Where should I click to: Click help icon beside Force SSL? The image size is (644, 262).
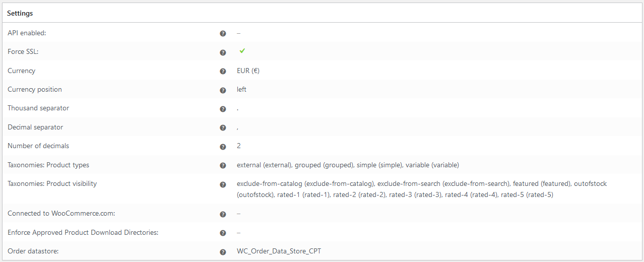pos(223,52)
